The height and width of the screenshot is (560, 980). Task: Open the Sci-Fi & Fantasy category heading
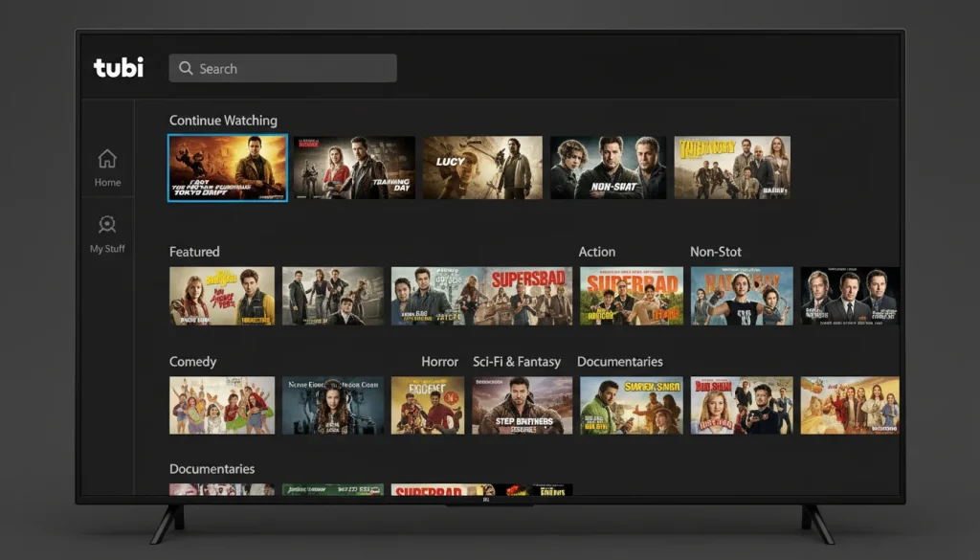518,362
